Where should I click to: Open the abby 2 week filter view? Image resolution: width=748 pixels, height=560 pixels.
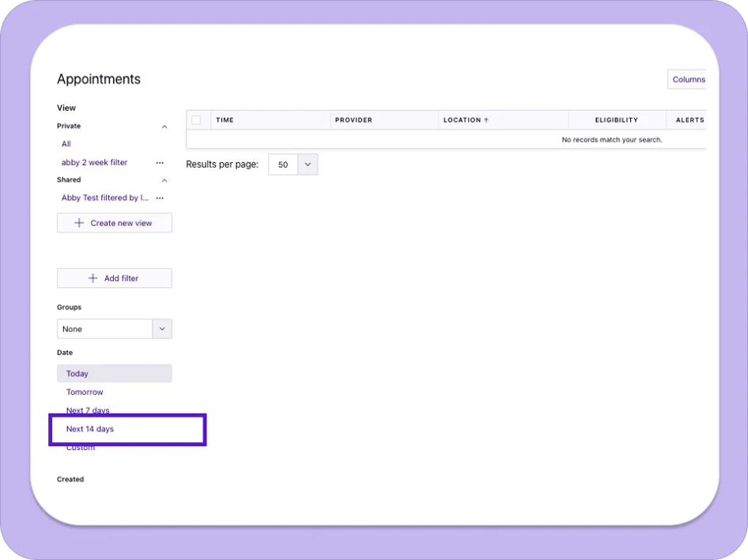tap(94, 162)
